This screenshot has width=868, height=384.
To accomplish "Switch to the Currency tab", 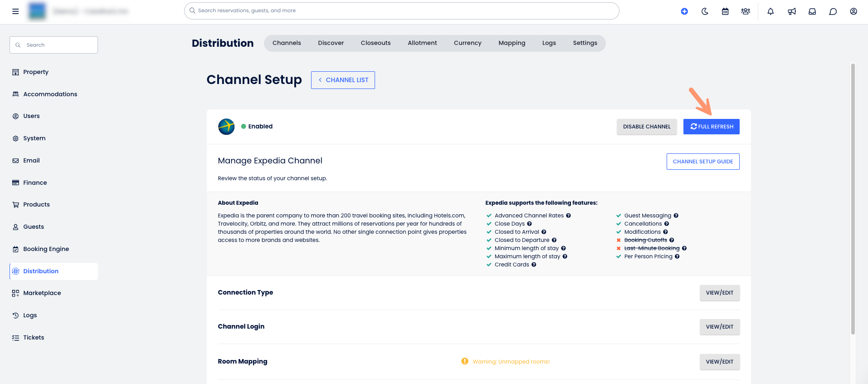I will [x=468, y=43].
